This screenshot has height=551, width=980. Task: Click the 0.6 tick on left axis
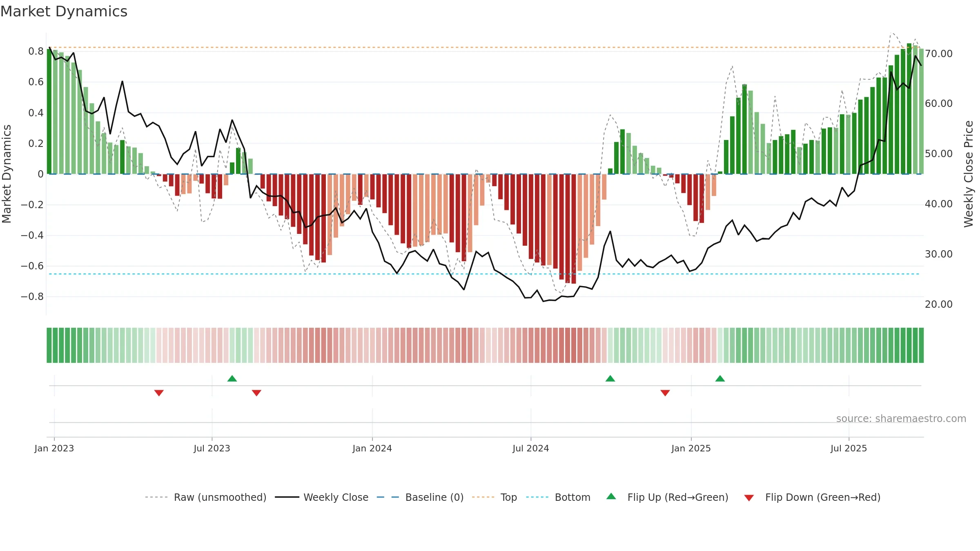point(36,82)
